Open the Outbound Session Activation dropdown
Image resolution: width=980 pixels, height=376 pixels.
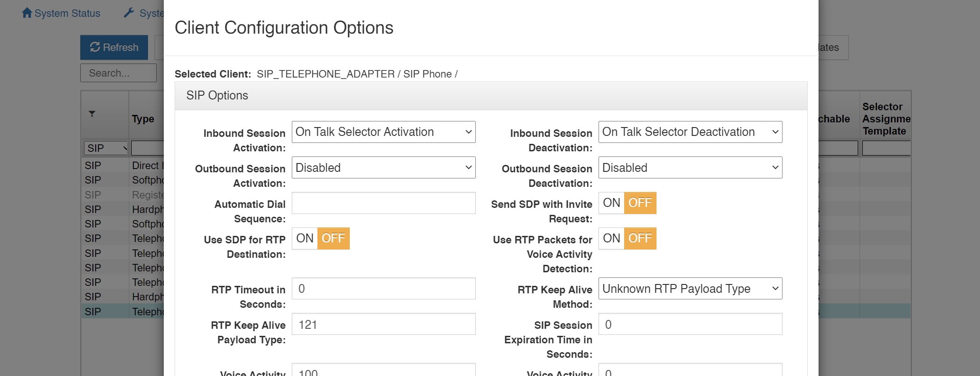pos(383,167)
